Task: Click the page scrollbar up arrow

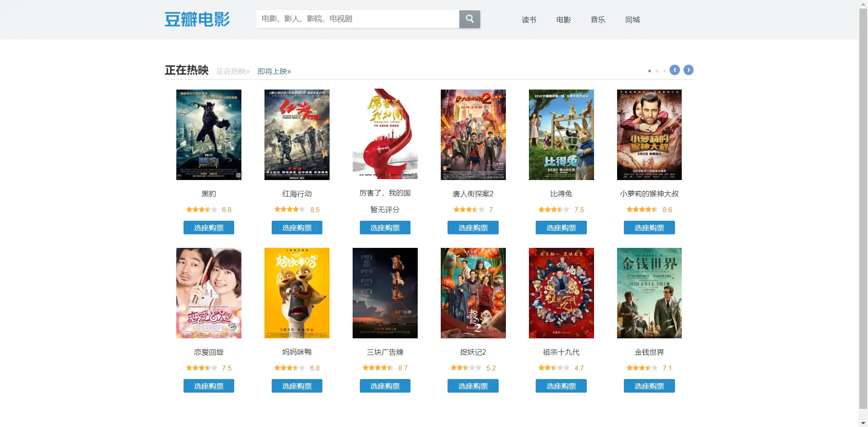Action: pyautogui.click(x=863, y=4)
